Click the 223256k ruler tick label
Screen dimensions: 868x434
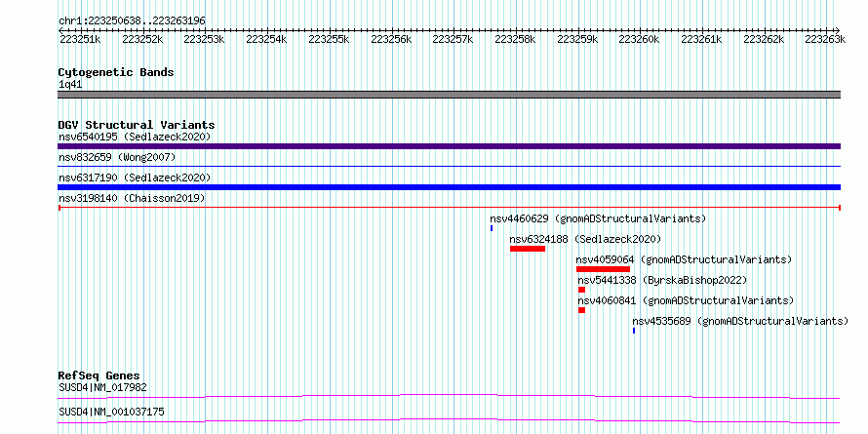391,39
